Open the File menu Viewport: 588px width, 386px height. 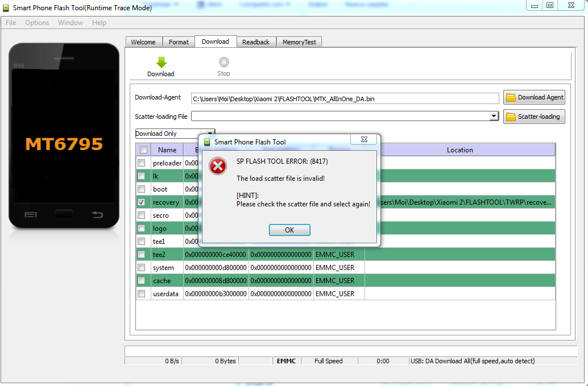point(11,23)
